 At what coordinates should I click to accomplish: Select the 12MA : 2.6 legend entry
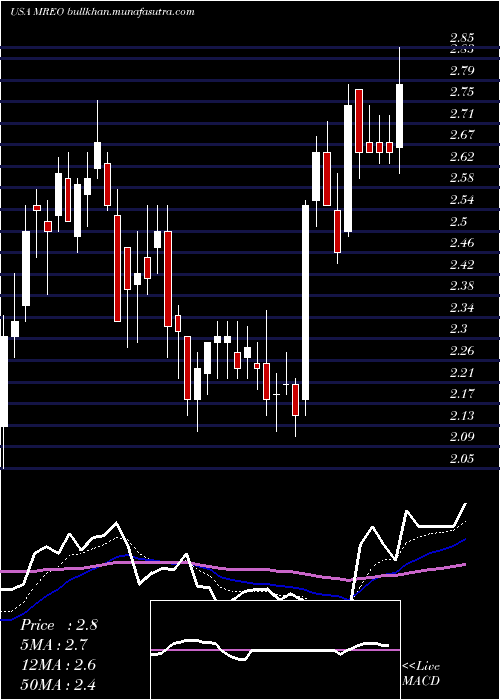click(58, 664)
